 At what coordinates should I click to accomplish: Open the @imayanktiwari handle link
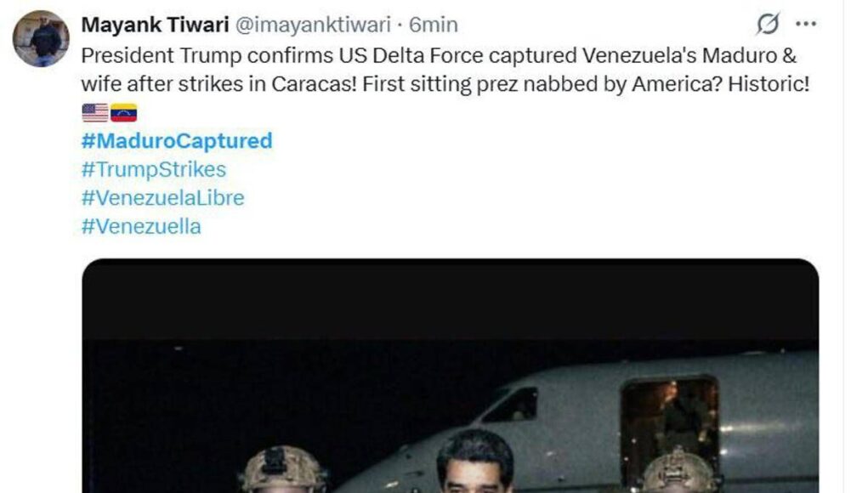tap(312, 25)
